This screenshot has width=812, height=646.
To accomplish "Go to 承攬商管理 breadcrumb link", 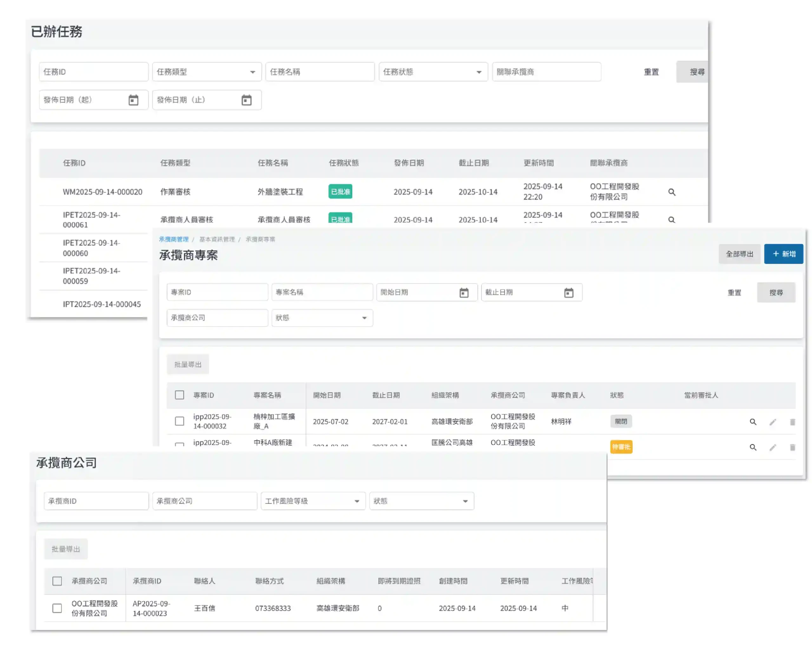I will 174,239.
